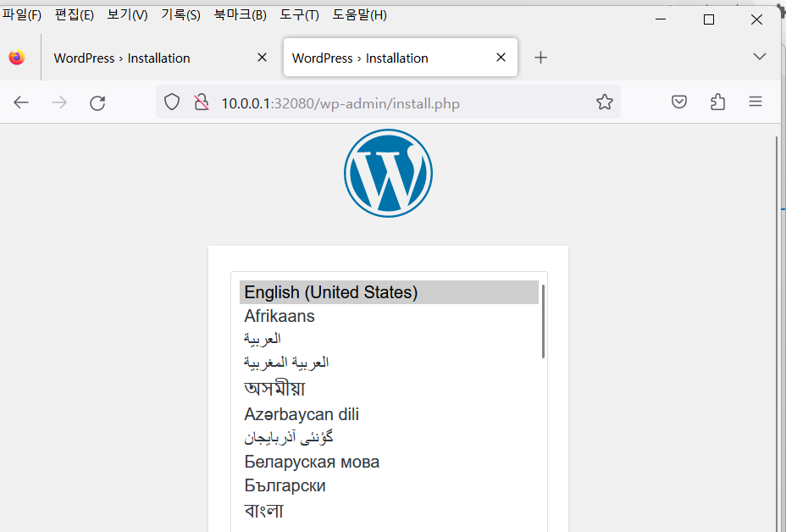Open the extensions puzzle icon
Screen dimensions: 786x532
click(718, 103)
